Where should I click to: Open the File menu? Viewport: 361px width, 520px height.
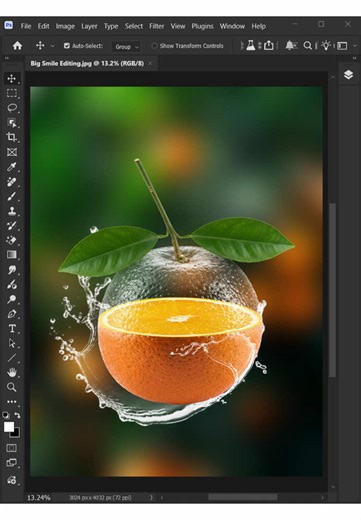tap(26, 26)
